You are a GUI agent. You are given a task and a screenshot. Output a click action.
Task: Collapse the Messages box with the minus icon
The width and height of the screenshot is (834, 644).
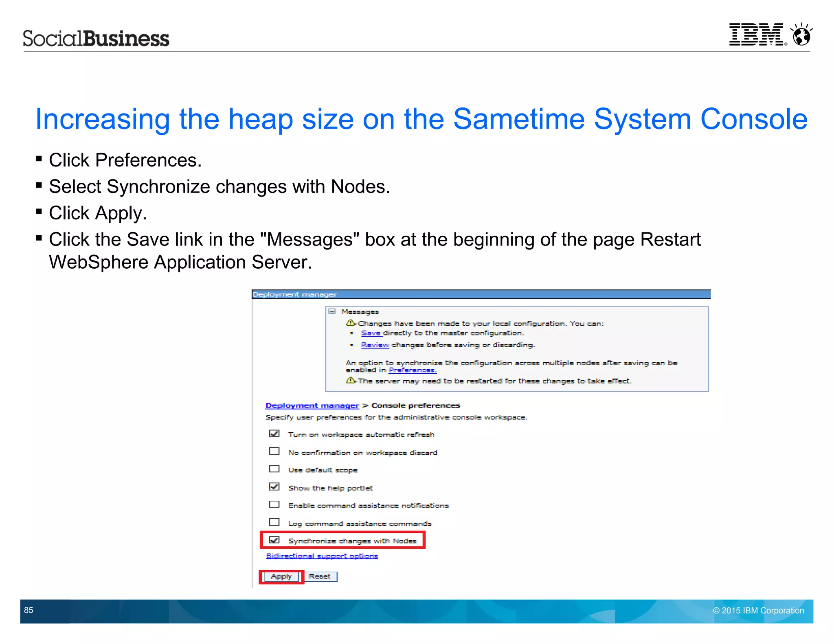tap(332, 311)
